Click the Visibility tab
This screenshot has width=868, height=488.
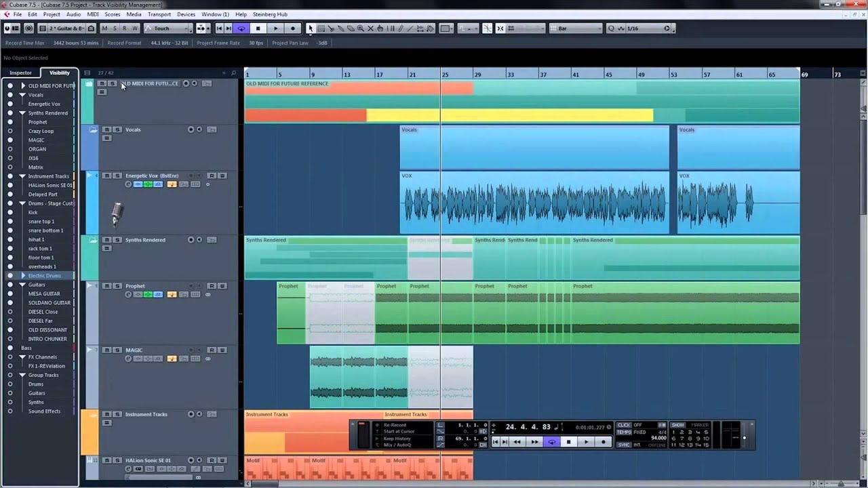tap(59, 73)
